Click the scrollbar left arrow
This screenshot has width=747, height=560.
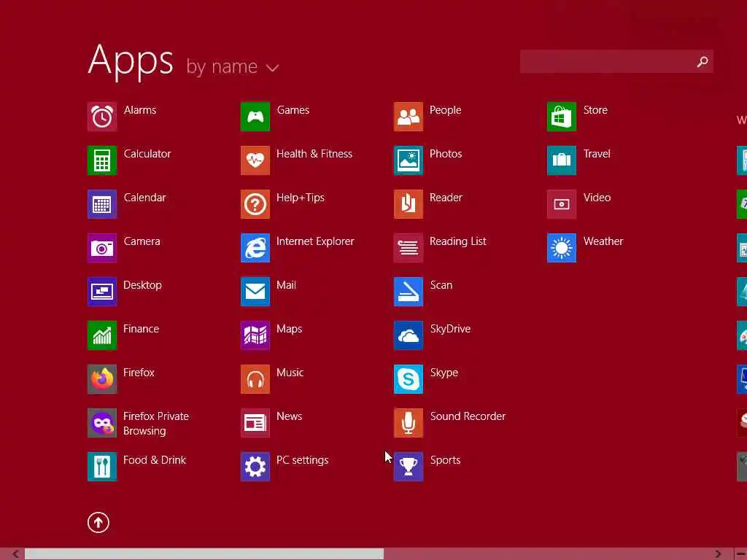[16, 554]
